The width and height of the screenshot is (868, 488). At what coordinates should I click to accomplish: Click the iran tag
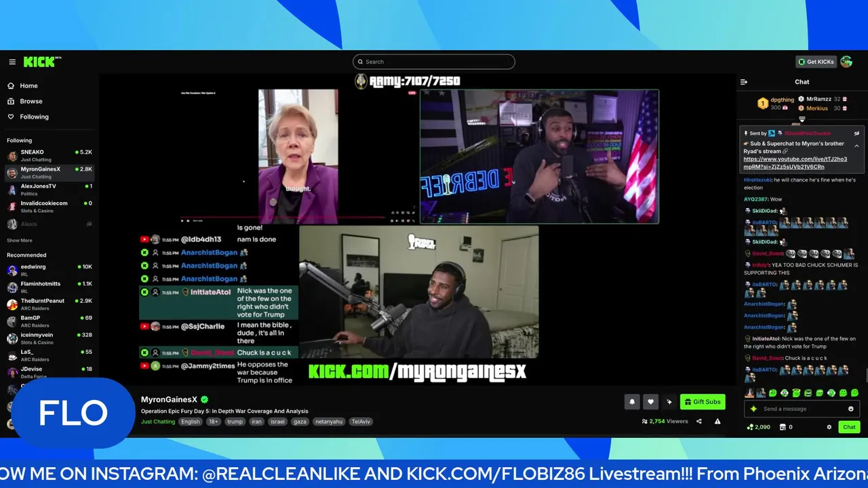click(x=256, y=422)
